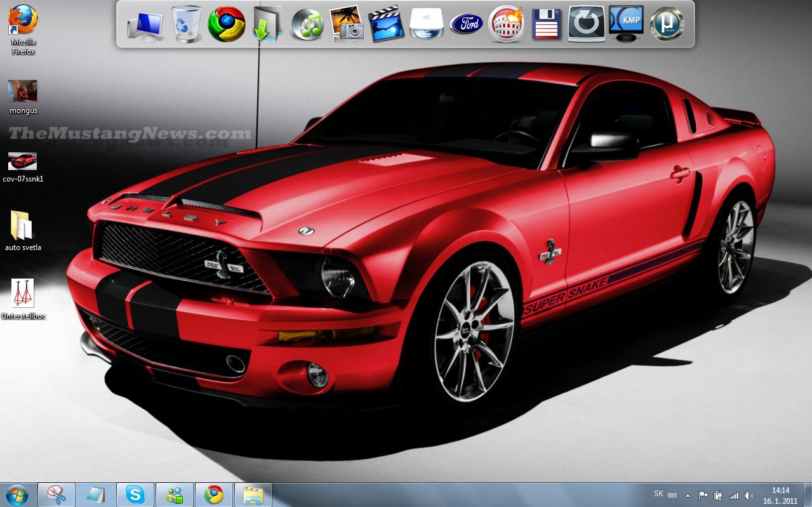Open the clapperboard movie dock icon

pos(386,24)
